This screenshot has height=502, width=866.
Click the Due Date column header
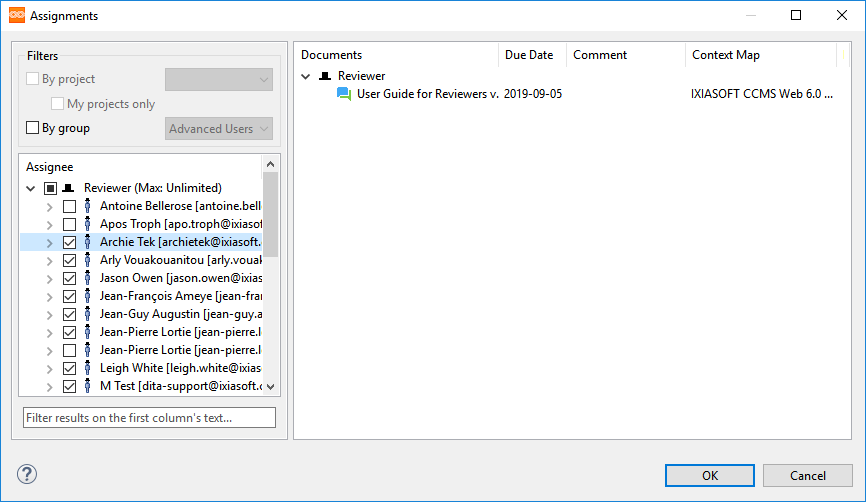pos(532,55)
